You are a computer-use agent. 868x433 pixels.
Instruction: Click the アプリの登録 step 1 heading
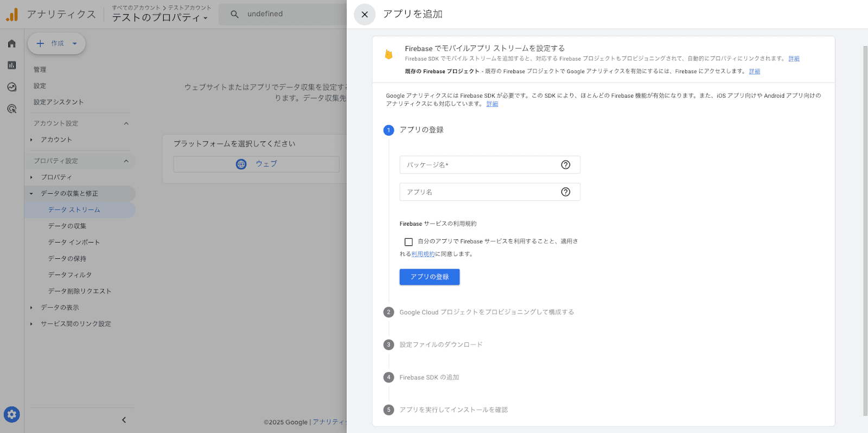pos(422,130)
